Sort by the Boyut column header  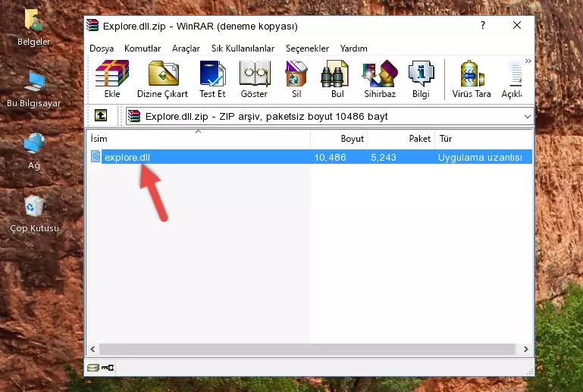[x=339, y=139]
